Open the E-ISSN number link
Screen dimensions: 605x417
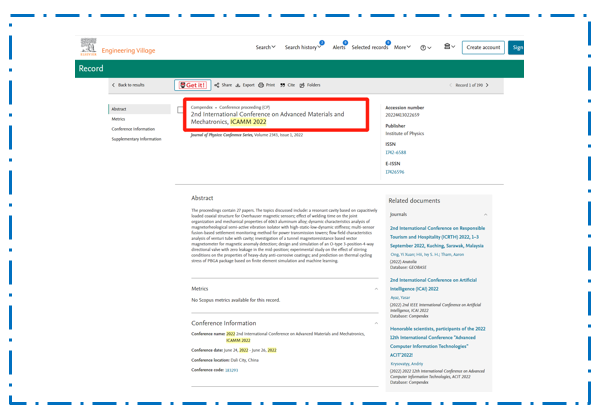click(395, 172)
